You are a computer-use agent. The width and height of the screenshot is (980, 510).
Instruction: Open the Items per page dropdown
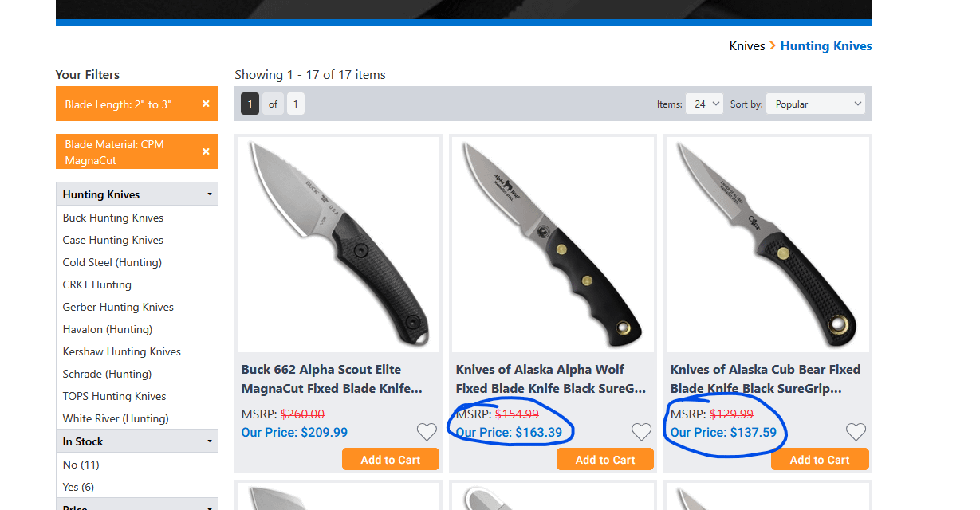(x=703, y=104)
